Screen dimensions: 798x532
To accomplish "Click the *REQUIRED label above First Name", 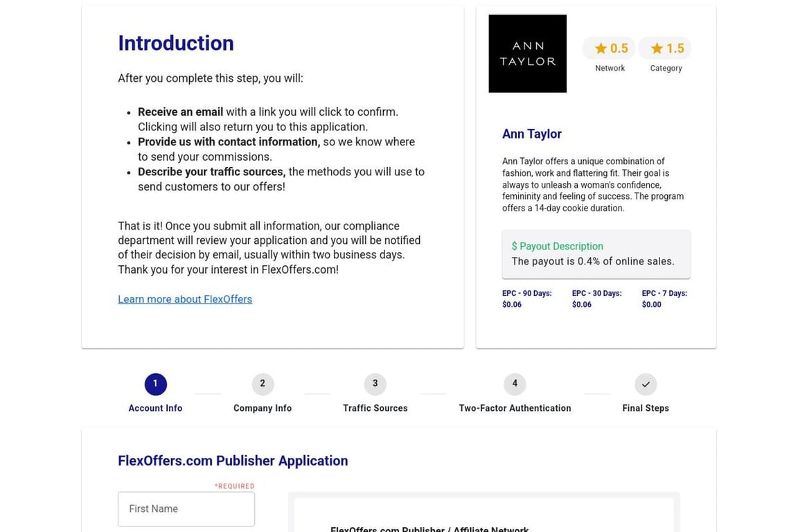I will (x=234, y=486).
